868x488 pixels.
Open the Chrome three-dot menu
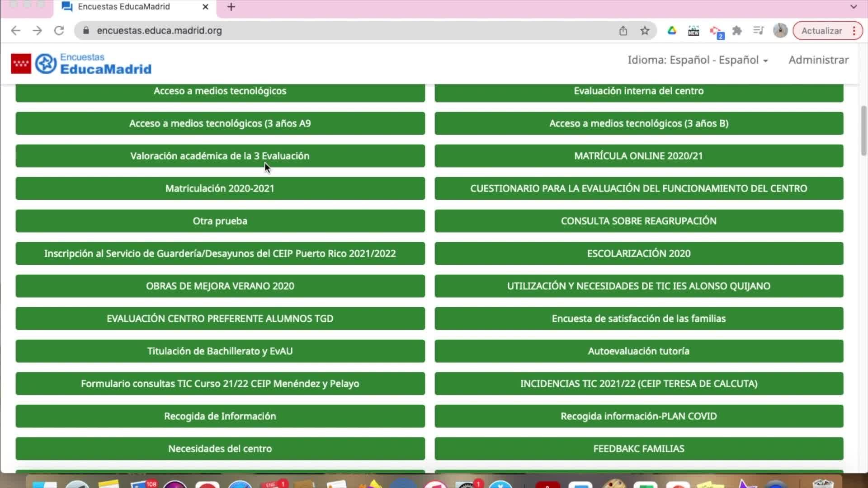(854, 31)
